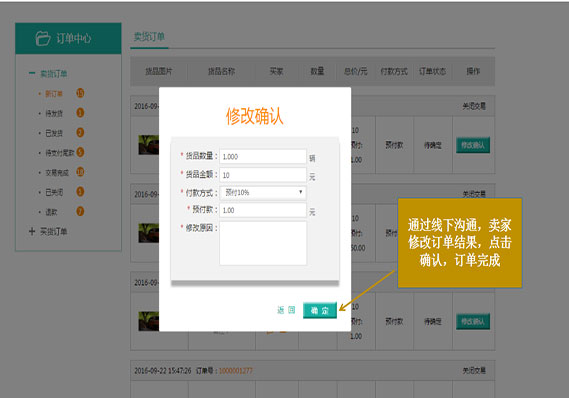Click the 货品数量 input field in the dialog
This screenshot has height=398, width=569.
coord(263,156)
